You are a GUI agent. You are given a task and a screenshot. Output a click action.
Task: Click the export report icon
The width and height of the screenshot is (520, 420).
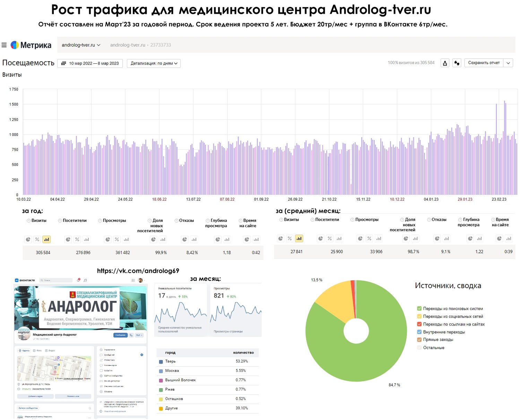click(x=445, y=63)
